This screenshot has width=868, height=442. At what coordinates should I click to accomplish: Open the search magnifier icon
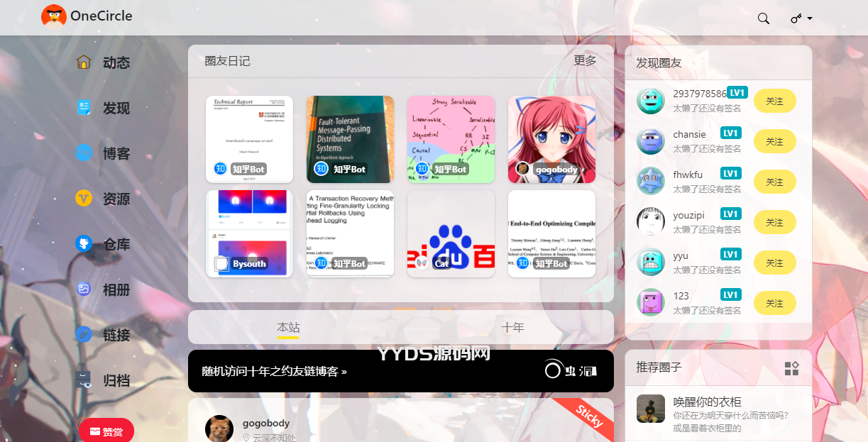point(764,18)
